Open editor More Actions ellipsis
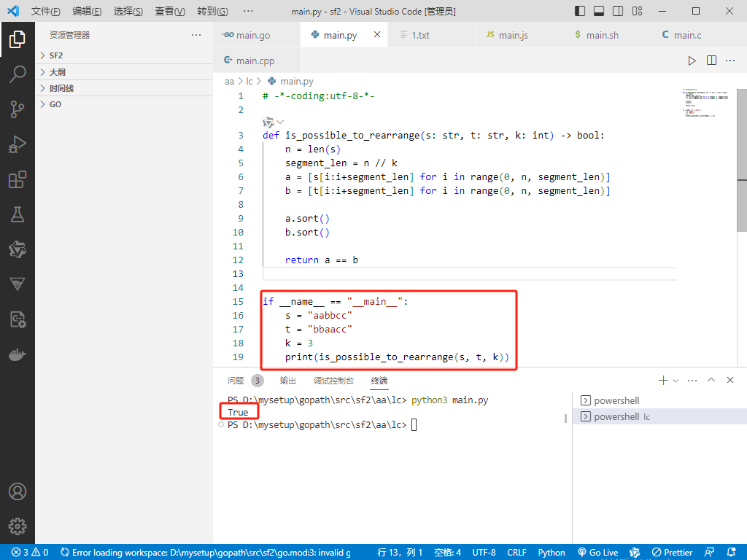The image size is (747, 560). click(730, 61)
